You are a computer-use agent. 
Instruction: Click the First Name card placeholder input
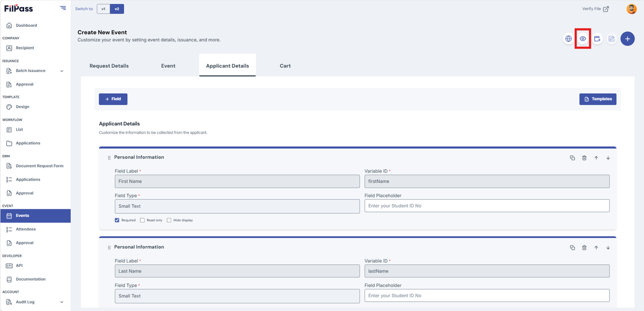click(487, 206)
